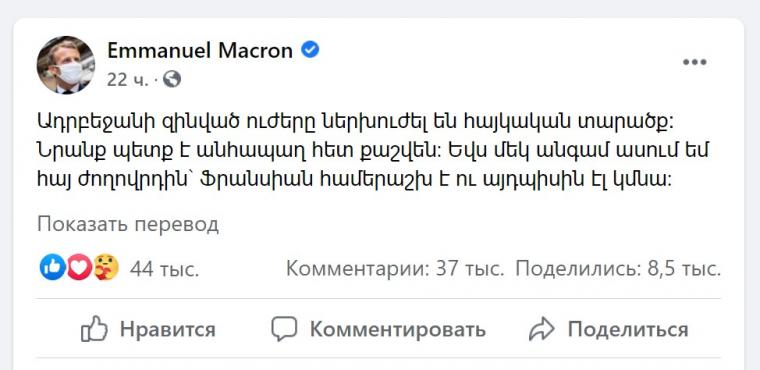Viewport: 760px width, 370px height.
Task: Click the 22 ч. timestamp link
Action: [x=127, y=80]
